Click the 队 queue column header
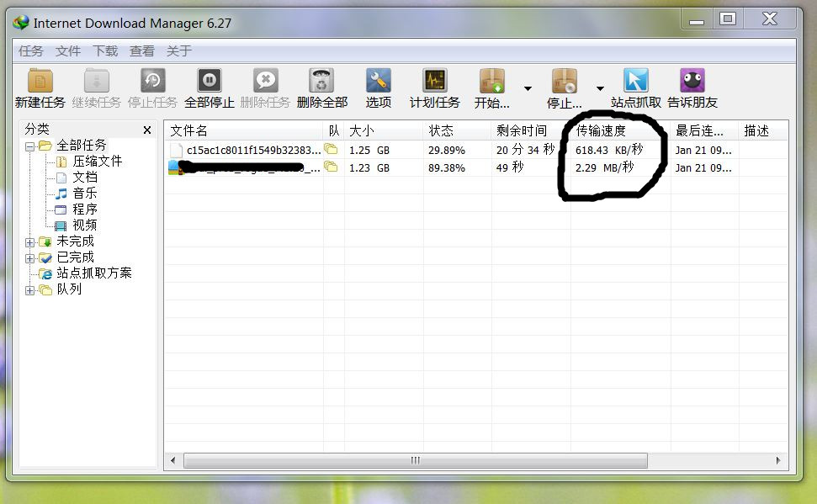The width and height of the screenshot is (817, 504). coord(333,130)
